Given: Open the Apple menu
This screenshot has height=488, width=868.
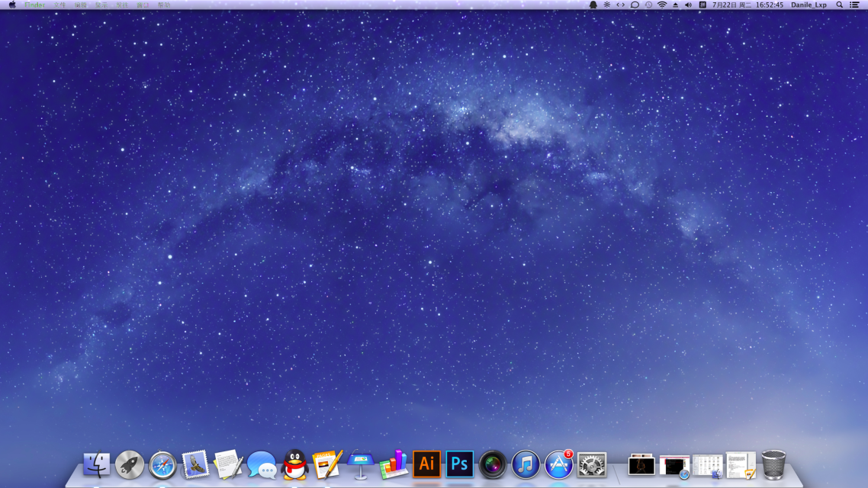Looking at the screenshot, I should (12, 5).
